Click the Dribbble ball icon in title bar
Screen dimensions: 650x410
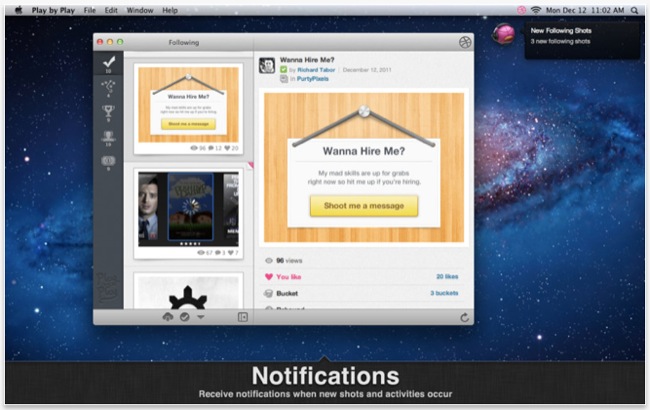click(x=465, y=43)
